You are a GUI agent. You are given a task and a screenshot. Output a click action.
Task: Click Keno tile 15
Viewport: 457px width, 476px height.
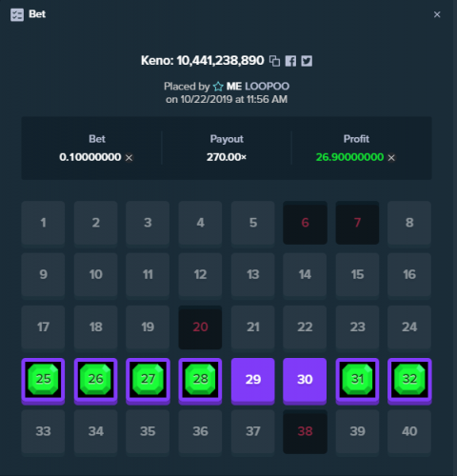[357, 275]
